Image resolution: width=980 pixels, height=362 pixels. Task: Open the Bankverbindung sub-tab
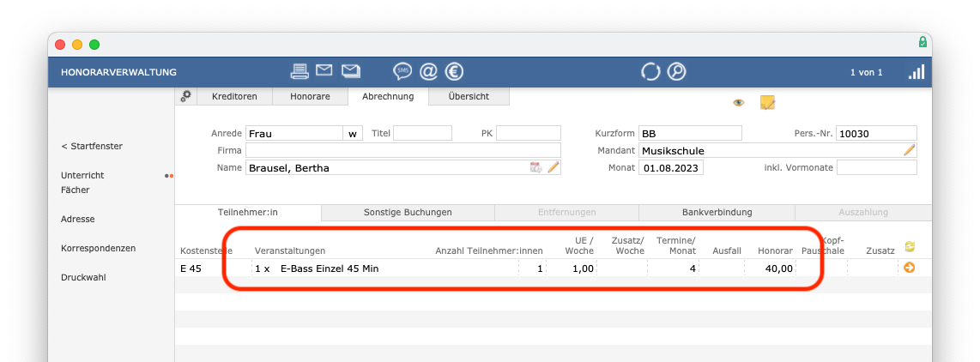717,213
